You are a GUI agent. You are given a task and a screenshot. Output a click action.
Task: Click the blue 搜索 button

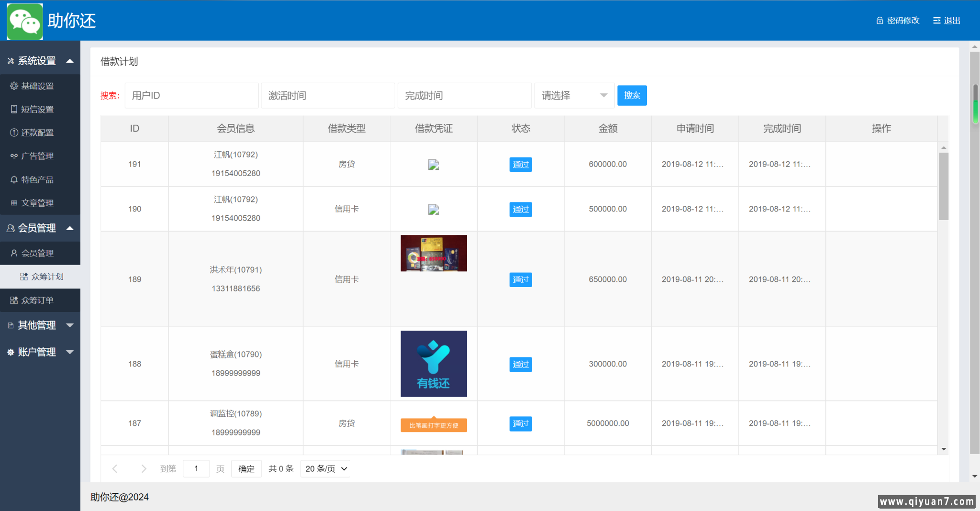tap(632, 96)
